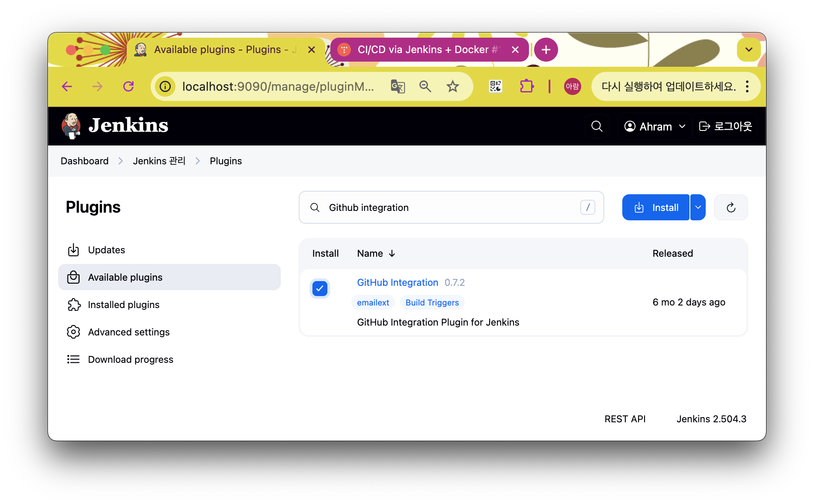814x504 pixels.
Task: Click the refresh plugins list icon button
Action: (x=731, y=208)
